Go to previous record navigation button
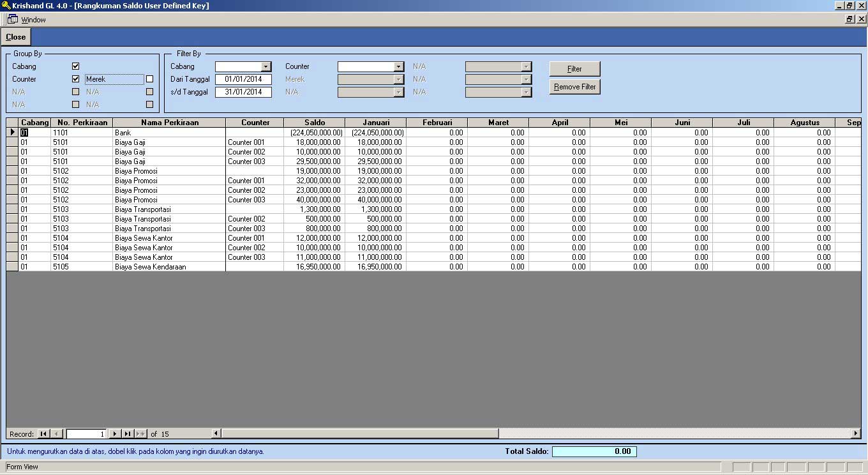This screenshot has height=475, width=868. (56, 434)
